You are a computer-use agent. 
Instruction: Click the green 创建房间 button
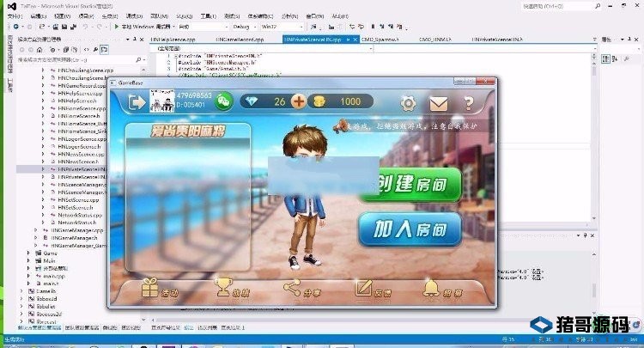(410, 182)
